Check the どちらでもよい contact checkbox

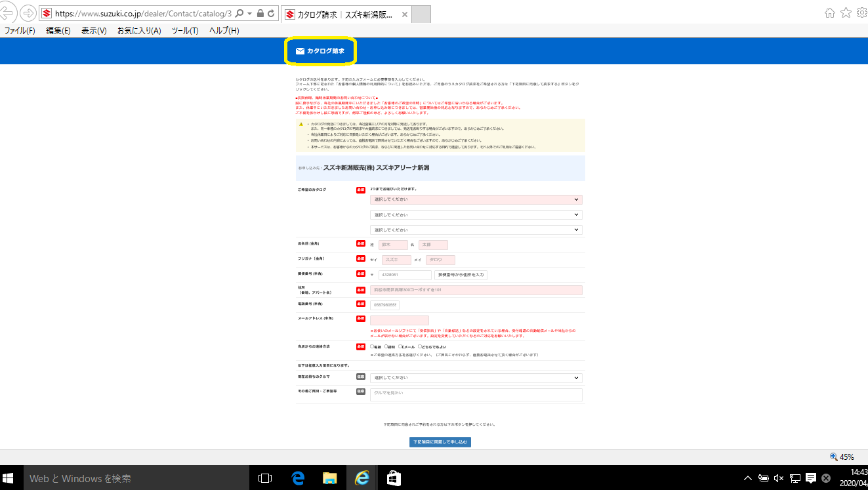coord(420,346)
